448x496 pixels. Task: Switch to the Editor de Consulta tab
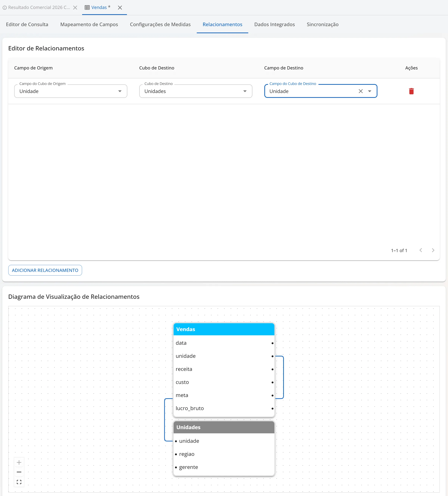[27, 24]
